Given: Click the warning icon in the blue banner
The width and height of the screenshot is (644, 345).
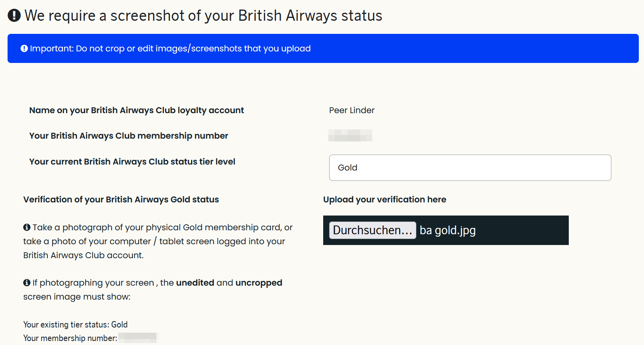Looking at the screenshot, I should [x=24, y=49].
